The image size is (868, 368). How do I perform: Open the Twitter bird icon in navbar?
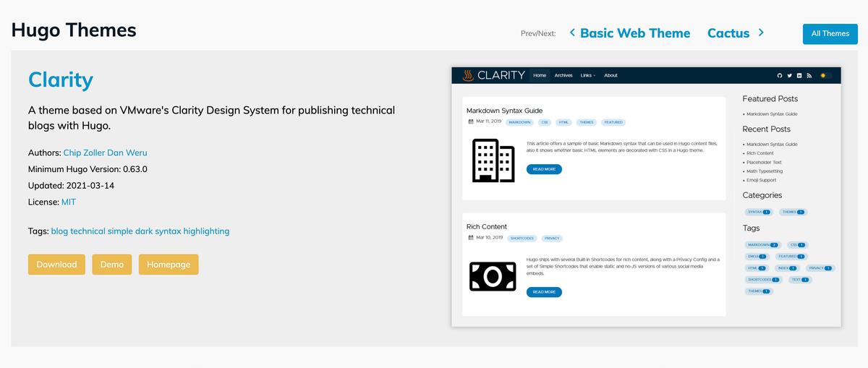[x=790, y=75]
